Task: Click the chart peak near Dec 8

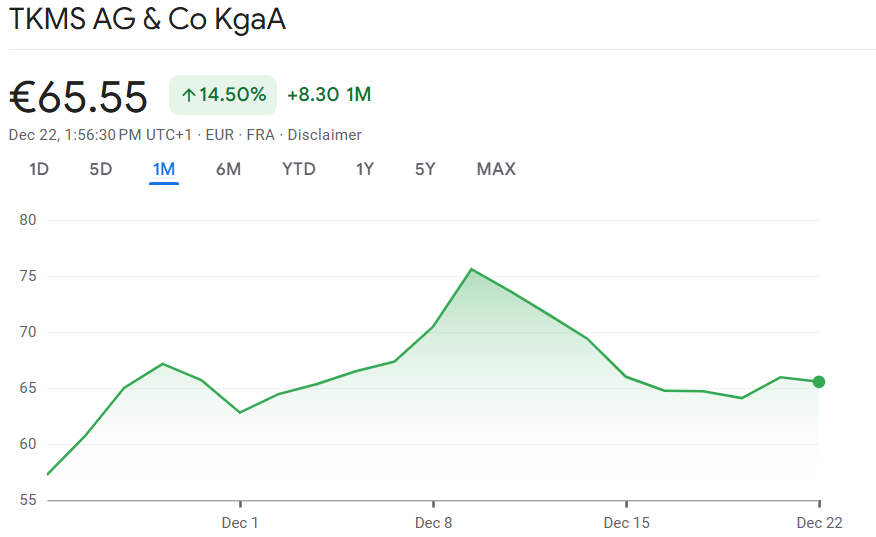Action: pyautogui.click(x=471, y=269)
